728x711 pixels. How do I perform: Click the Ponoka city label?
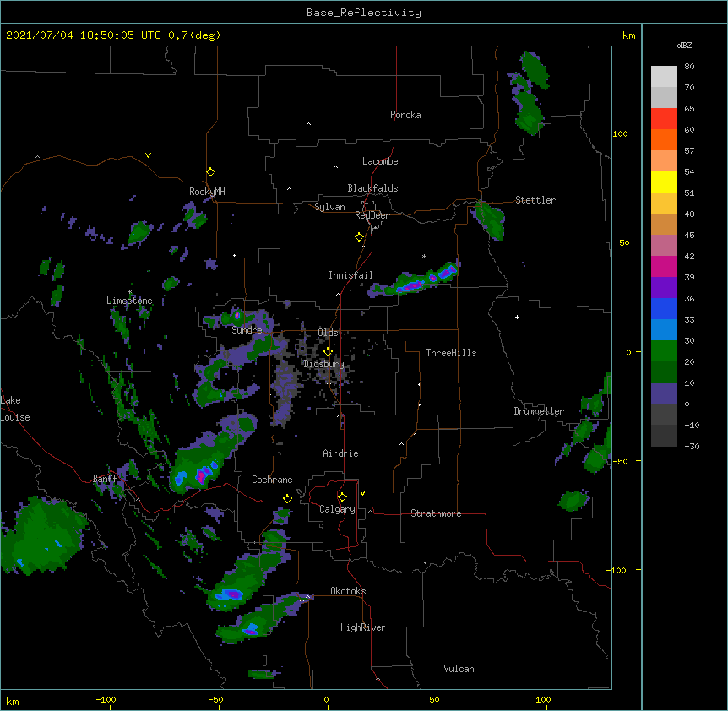(405, 115)
